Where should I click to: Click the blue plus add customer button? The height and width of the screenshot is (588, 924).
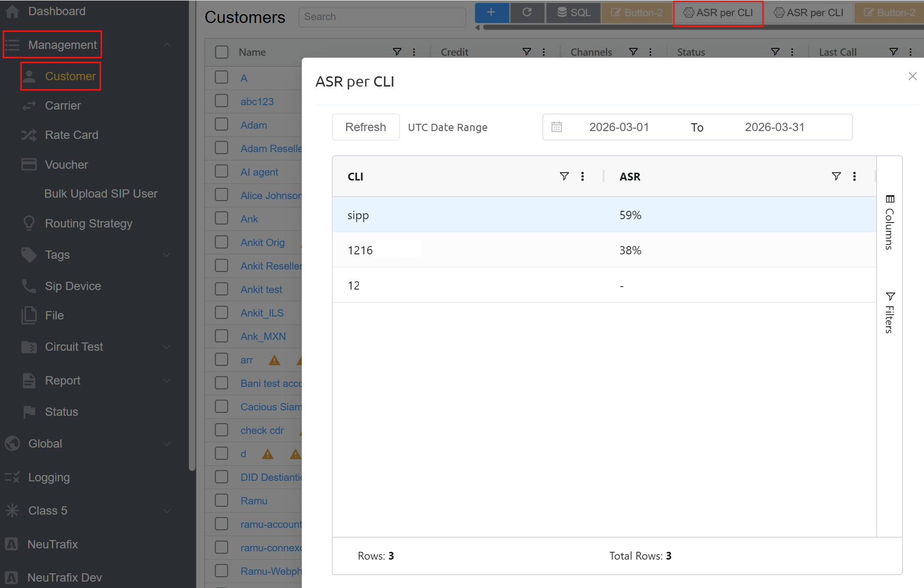point(491,13)
